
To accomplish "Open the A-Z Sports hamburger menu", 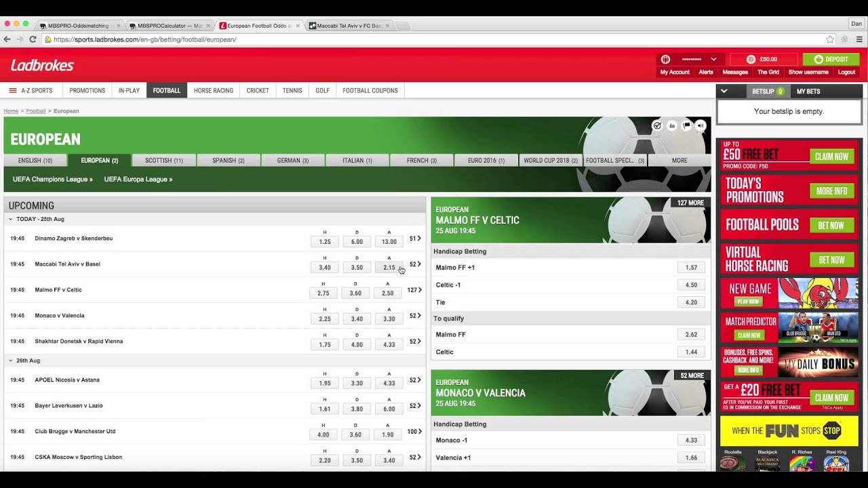I will tap(12, 90).
